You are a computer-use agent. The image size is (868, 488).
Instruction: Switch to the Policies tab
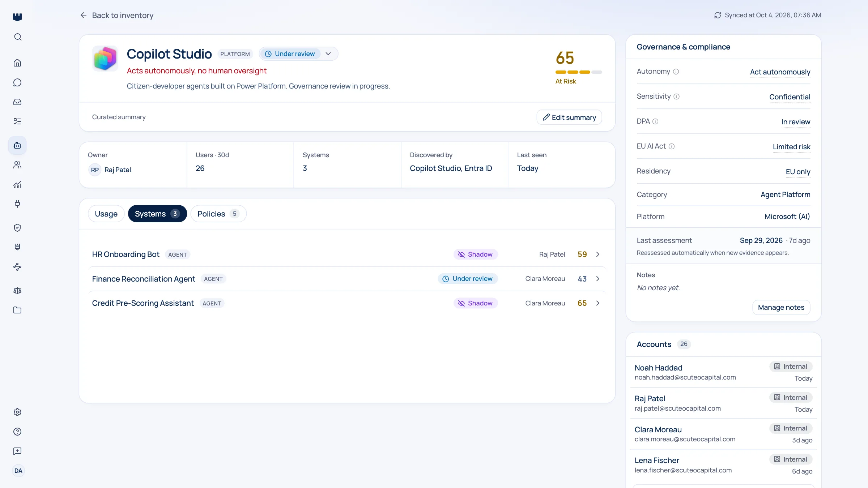(x=218, y=214)
